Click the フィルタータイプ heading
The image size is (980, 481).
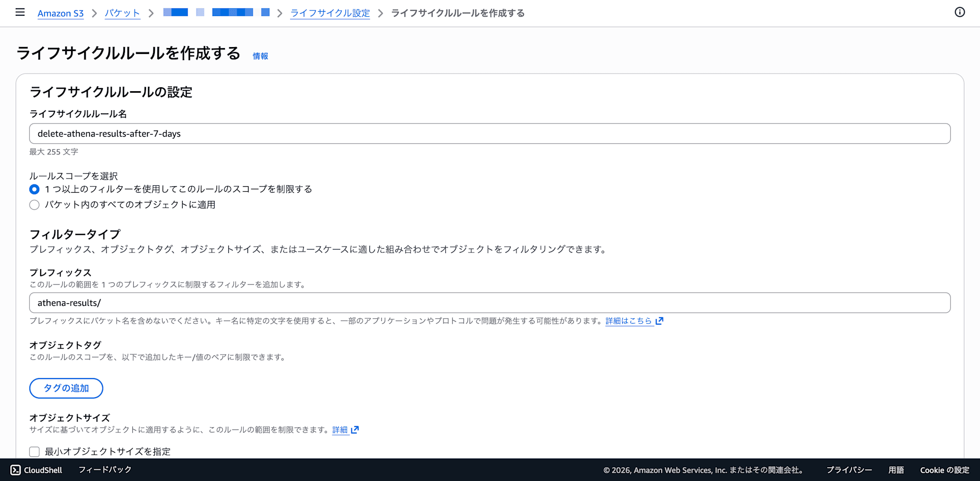click(x=75, y=234)
